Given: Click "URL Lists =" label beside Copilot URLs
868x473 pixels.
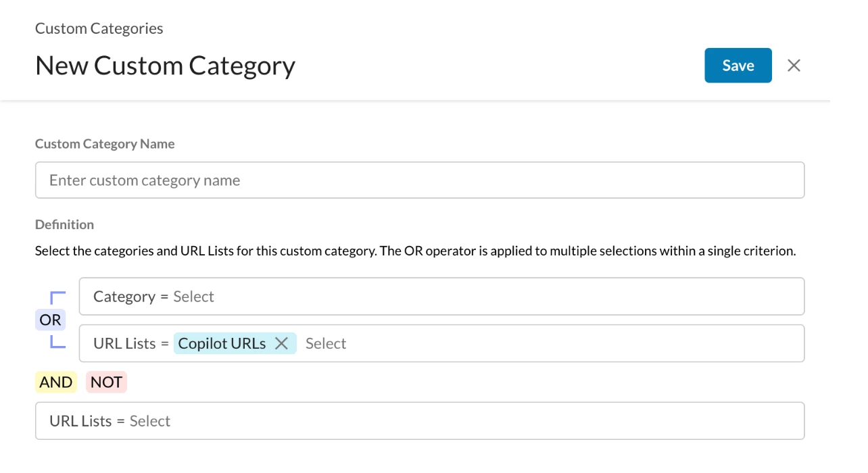Looking at the screenshot, I should [x=130, y=343].
